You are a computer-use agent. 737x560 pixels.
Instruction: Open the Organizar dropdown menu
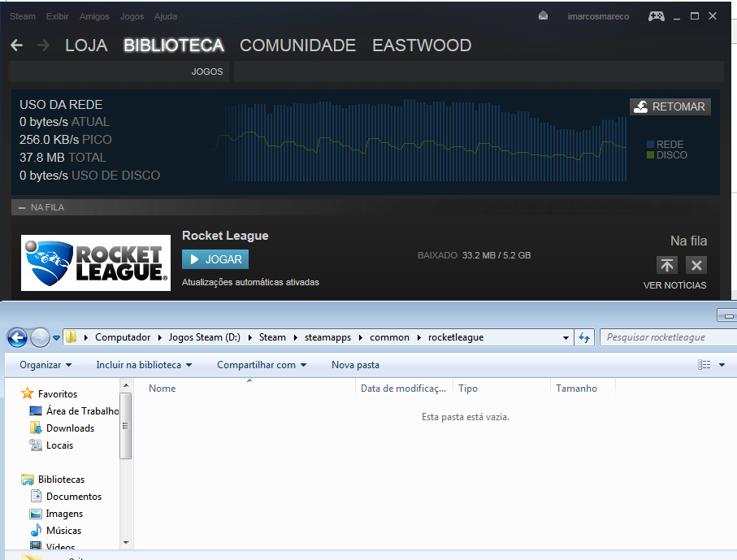click(46, 365)
